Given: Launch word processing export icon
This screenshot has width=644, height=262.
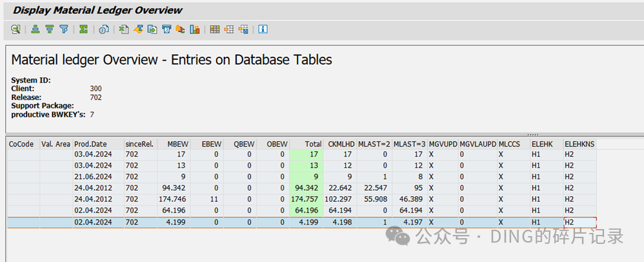Looking at the screenshot, I should [x=138, y=29].
